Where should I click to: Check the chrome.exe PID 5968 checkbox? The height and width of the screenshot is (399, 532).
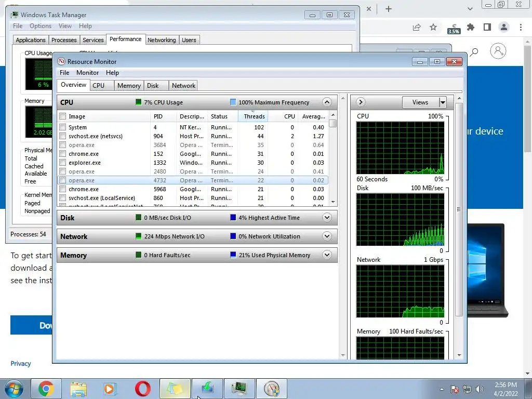62,189
